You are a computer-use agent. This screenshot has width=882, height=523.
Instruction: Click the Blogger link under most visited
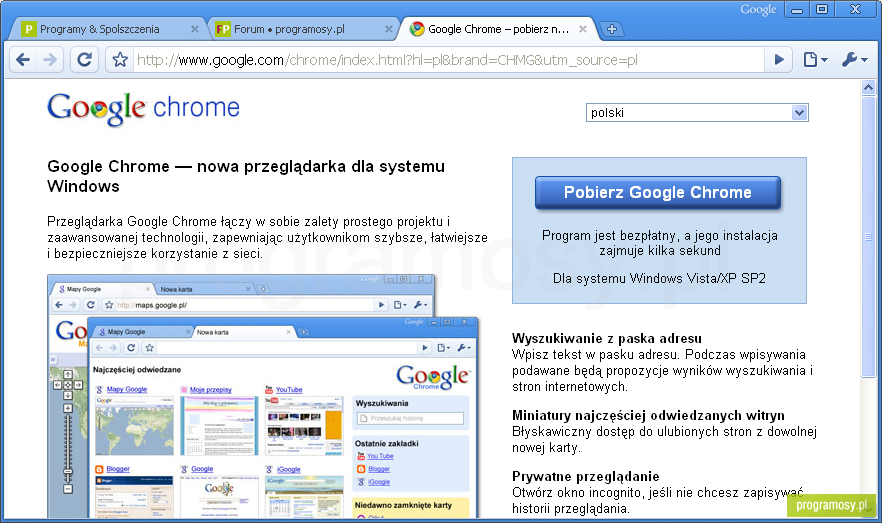tap(118, 469)
